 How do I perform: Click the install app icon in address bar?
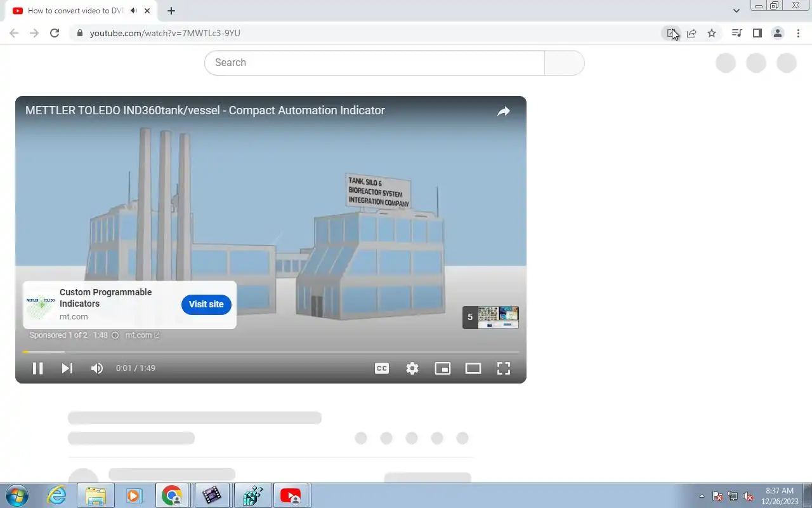click(671, 33)
